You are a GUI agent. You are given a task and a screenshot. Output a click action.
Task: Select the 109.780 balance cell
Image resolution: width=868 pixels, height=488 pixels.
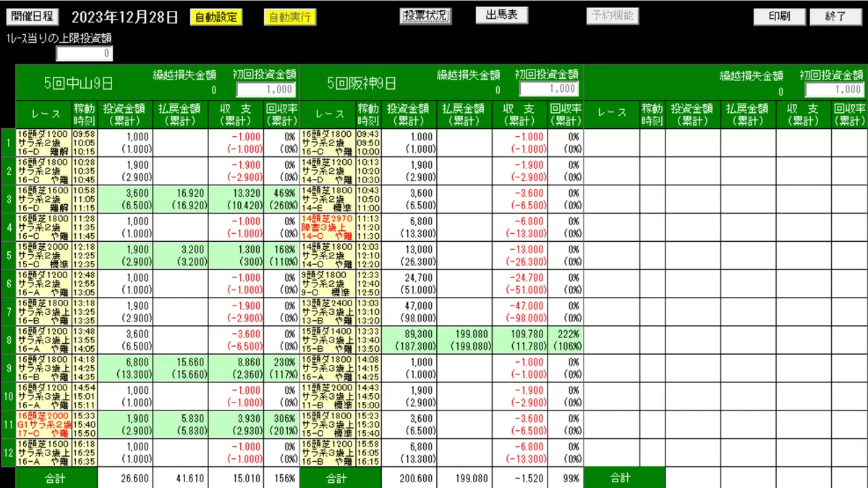(x=520, y=339)
